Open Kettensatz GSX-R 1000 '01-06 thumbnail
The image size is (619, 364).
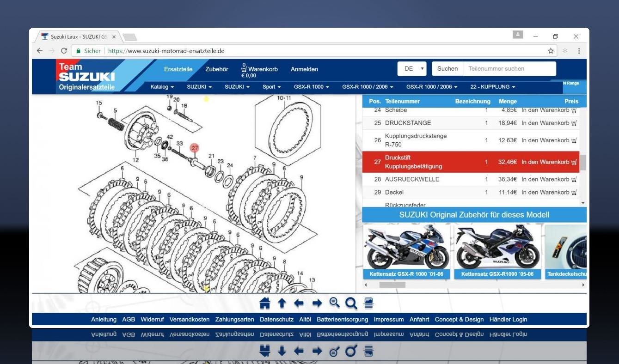tap(406, 252)
